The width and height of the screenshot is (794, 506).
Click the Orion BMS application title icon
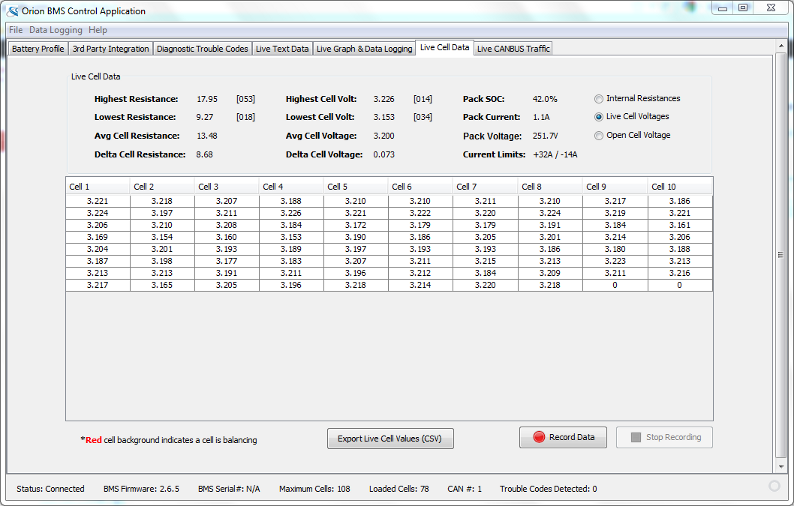coord(12,11)
